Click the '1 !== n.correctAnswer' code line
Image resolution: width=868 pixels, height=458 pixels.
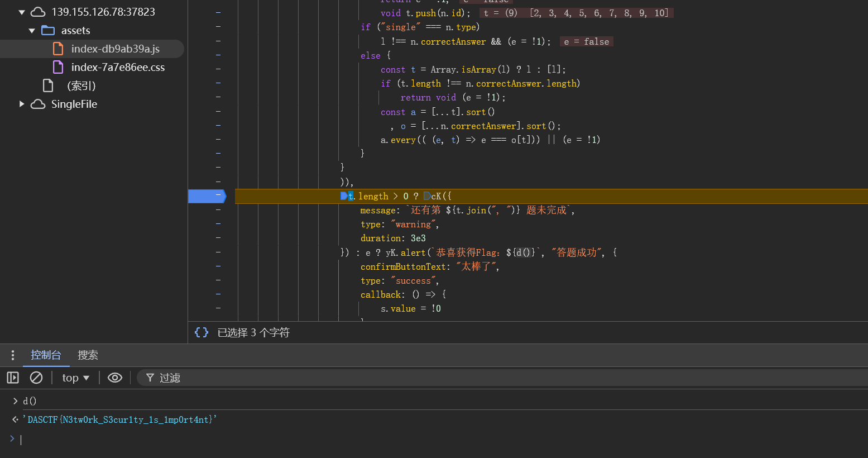(466, 41)
